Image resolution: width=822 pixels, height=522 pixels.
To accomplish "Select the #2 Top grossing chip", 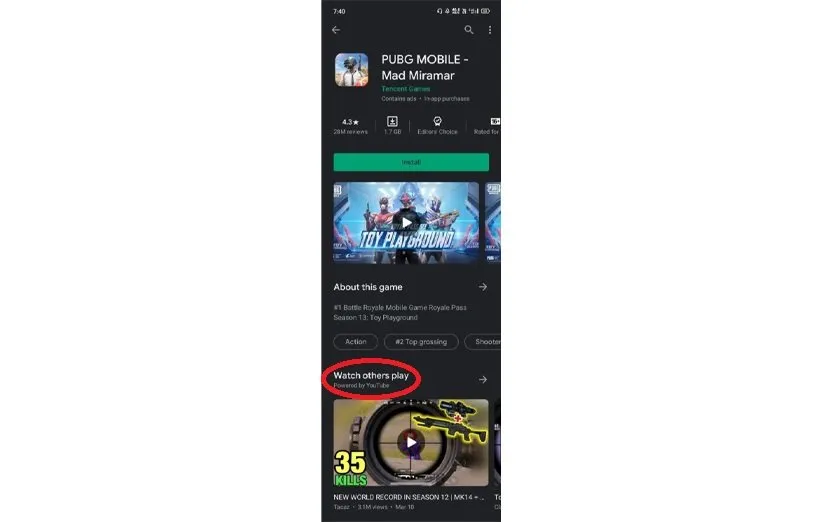I will coord(421,342).
